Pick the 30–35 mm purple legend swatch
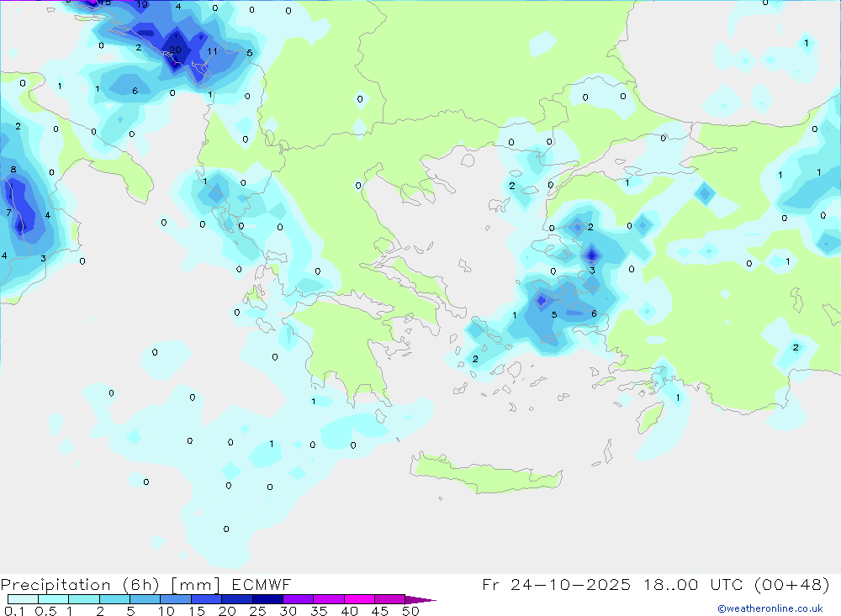The height and width of the screenshot is (616, 841). (298, 599)
